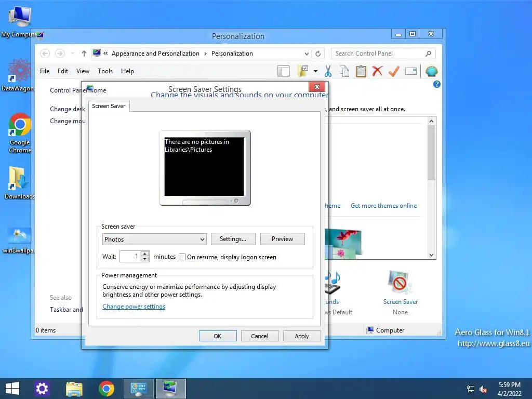532x399 pixels.
Task: Click the Rename icon in toolbar
Action: [x=411, y=71]
